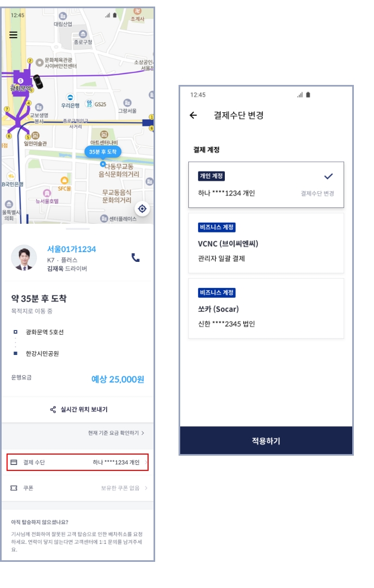Tap the black car marker on the map

click(x=38, y=82)
